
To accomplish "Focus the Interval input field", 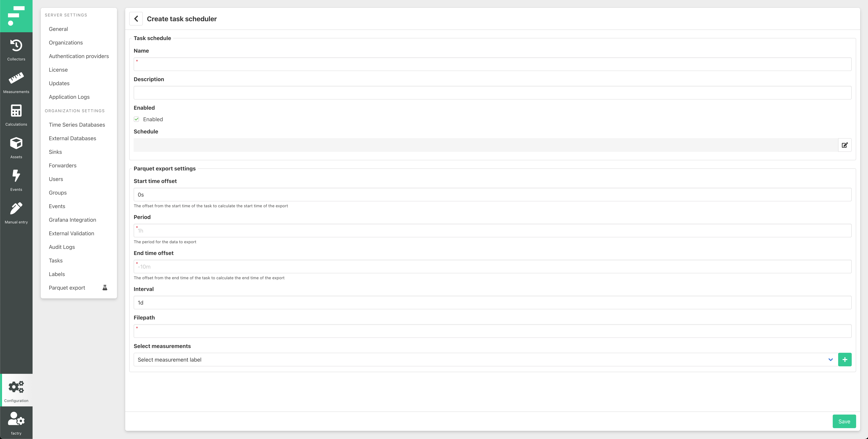I will click(492, 303).
